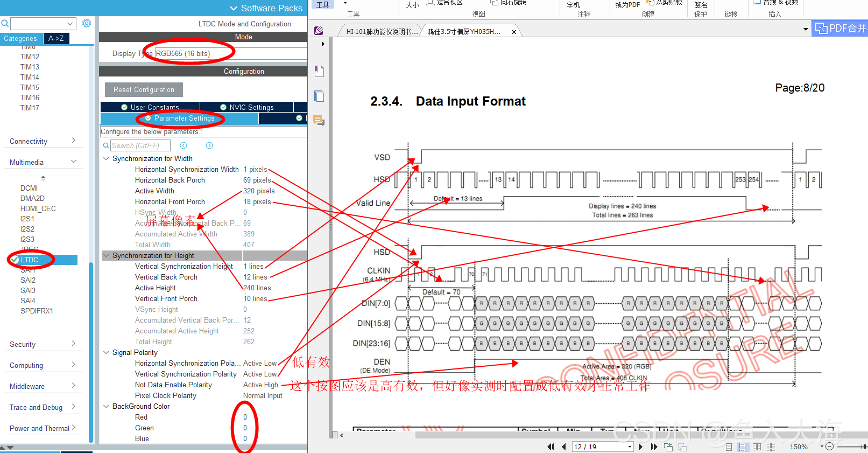Click the Reset Configuration button
868x453 pixels.
(144, 89)
